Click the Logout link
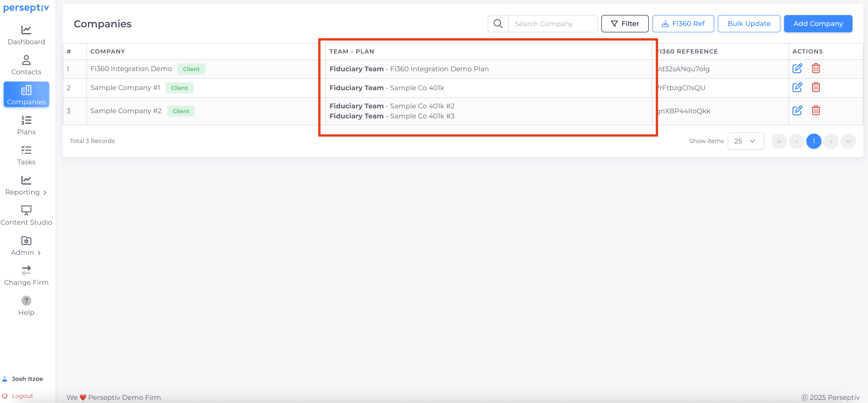This screenshot has height=403, width=868. click(22, 396)
